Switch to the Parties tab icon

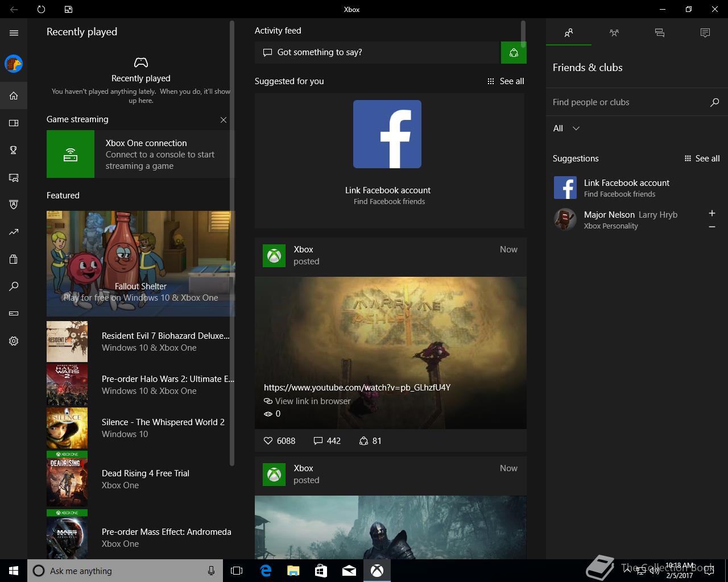(x=614, y=33)
